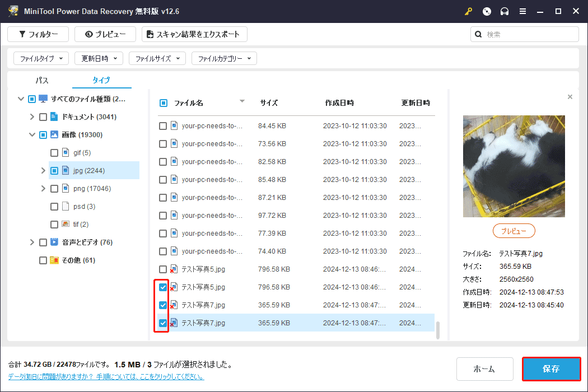Click the magnifier icon in search box
This screenshot has height=392, width=588.
tap(478, 34)
